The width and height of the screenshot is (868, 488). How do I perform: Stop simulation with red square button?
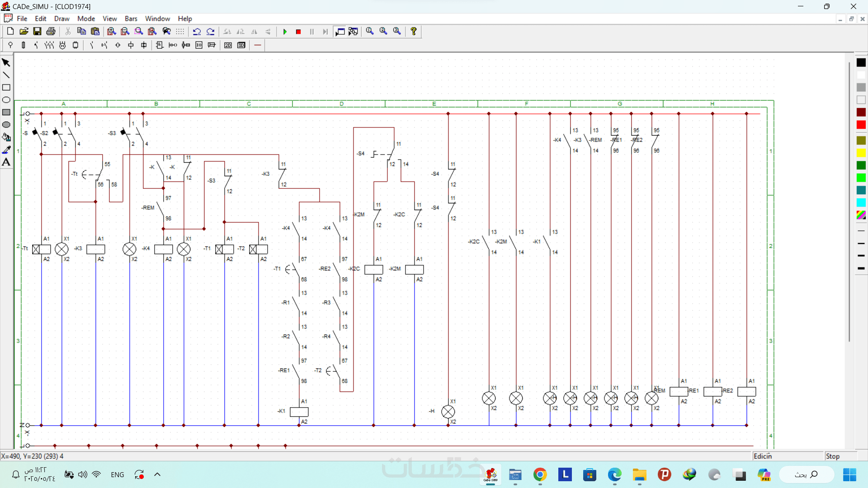pos(298,32)
